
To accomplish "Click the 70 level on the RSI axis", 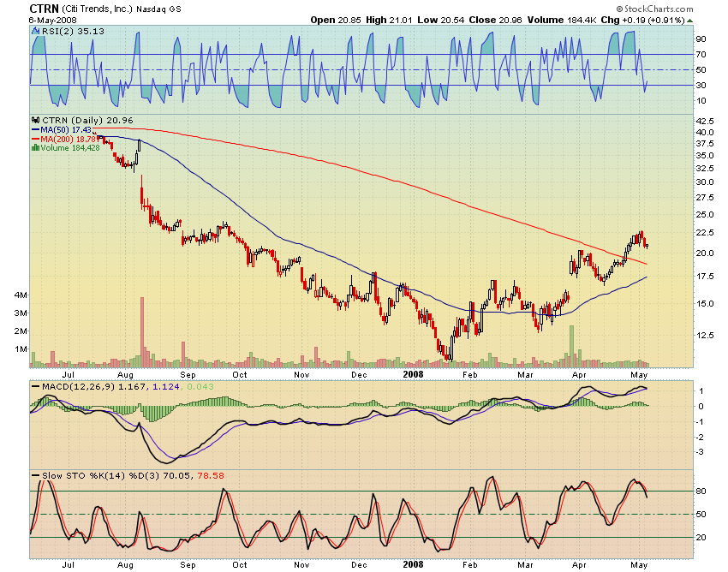I will coord(701,54).
